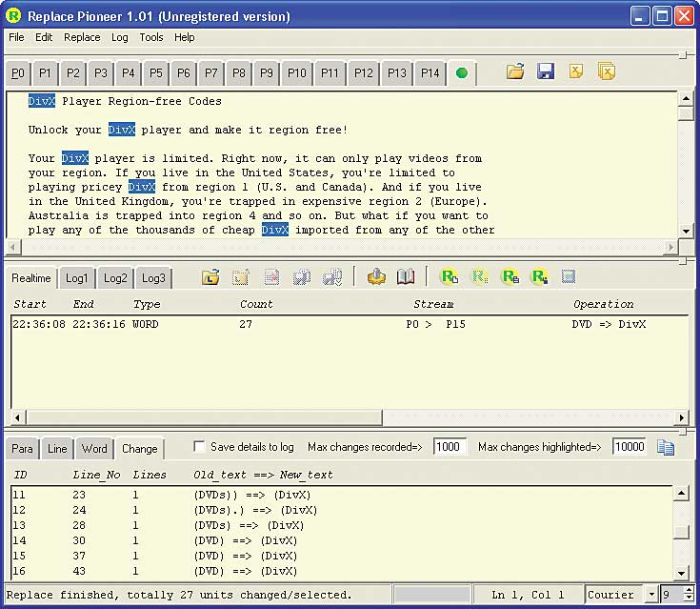Select the Log2 tab
Image resolution: width=700 pixels, height=609 pixels.
(115, 278)
